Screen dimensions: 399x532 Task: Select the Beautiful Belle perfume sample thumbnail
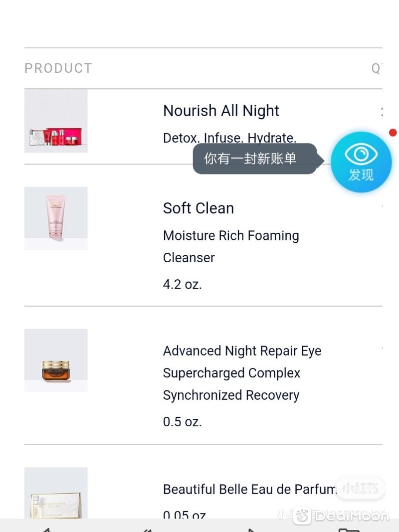coord(56,493)
